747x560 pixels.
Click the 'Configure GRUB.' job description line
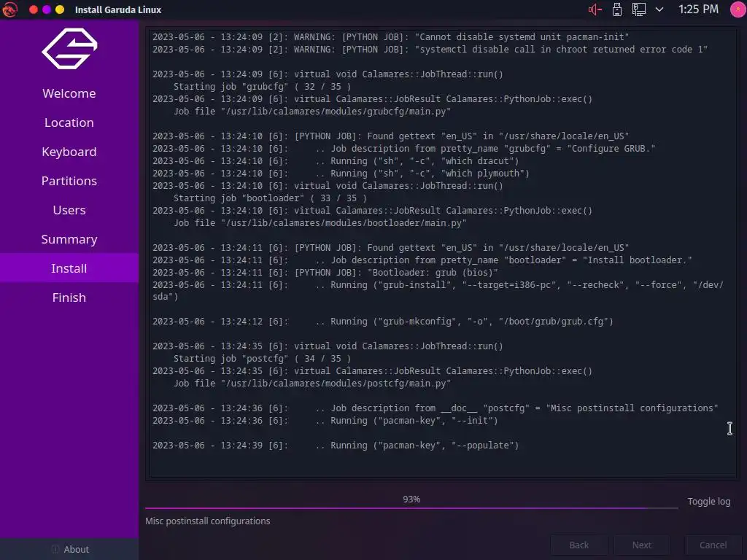[403, 149]
